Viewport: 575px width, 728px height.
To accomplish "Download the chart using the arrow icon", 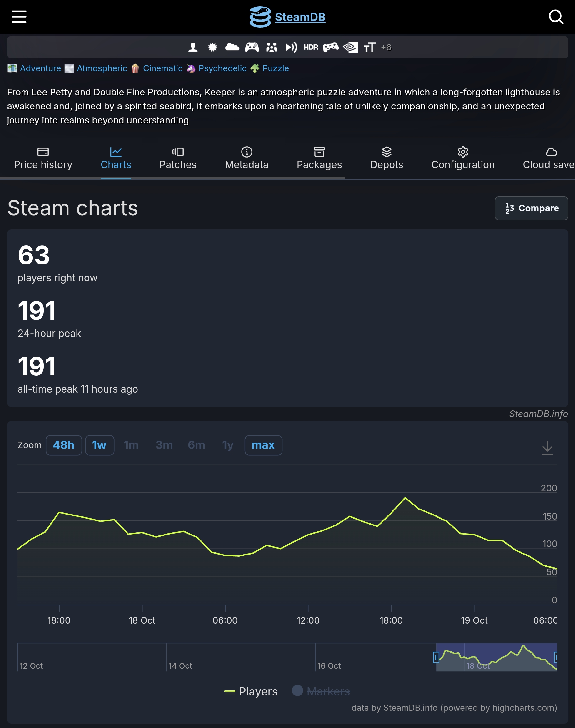I will point(547,448).
